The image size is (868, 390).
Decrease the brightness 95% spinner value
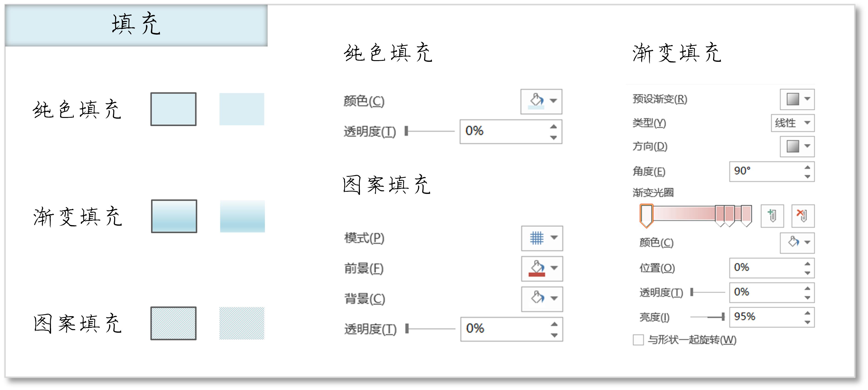pyautogui.click(x=807, y=322)
